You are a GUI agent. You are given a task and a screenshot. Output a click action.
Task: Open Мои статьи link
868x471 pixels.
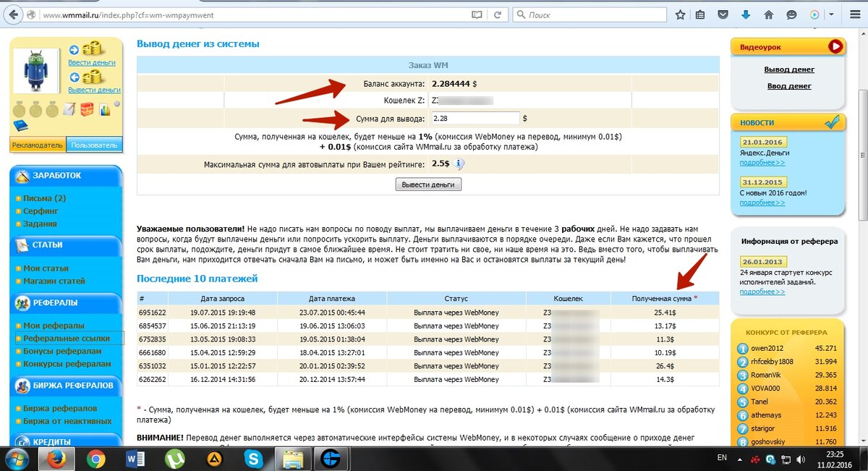click(46, 268)
